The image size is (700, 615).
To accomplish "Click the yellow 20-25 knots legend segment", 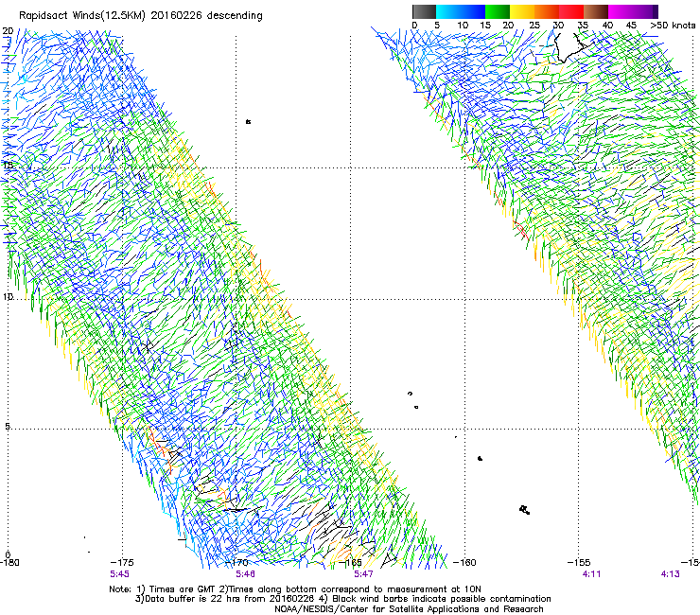I will pyautogui.click(x=522, y=11).
